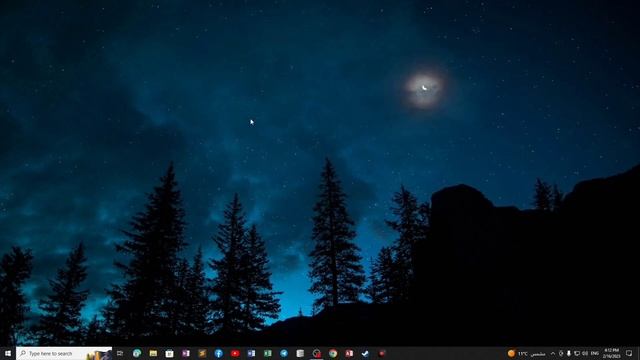The image size is (640, 360).
Task: Click the microphone tray icon
Action: point(569,353)
